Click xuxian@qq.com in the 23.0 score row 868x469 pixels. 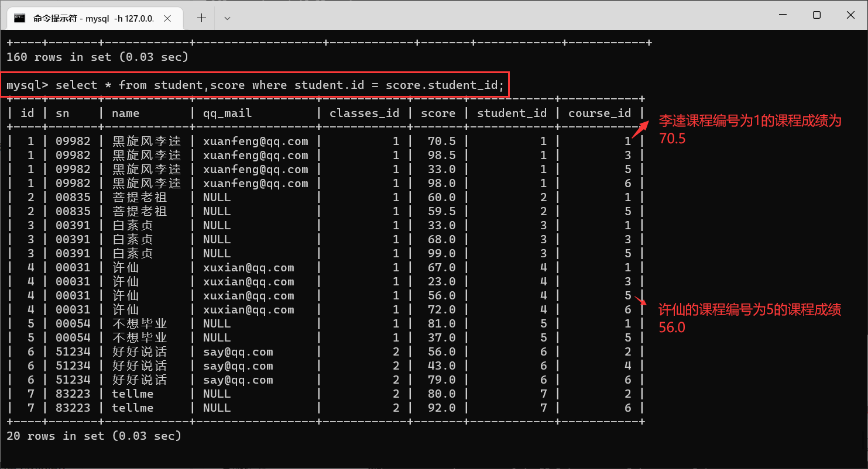pos(249,282)
